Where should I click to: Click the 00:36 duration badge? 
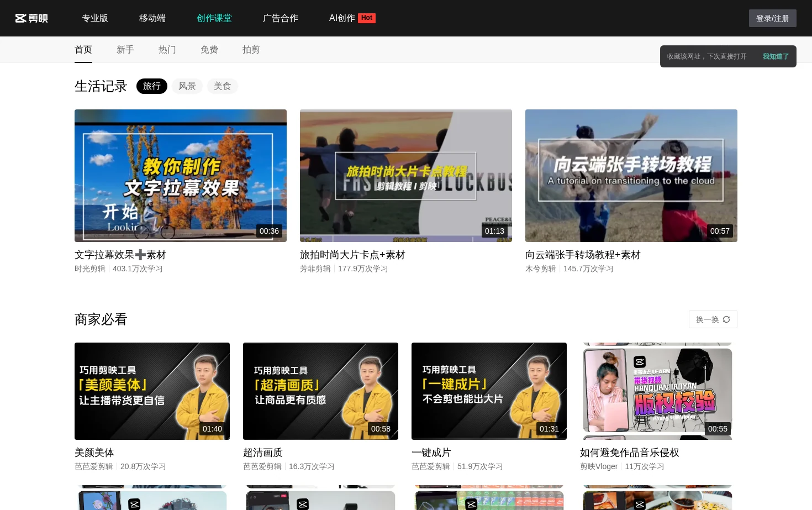(269, 231)
